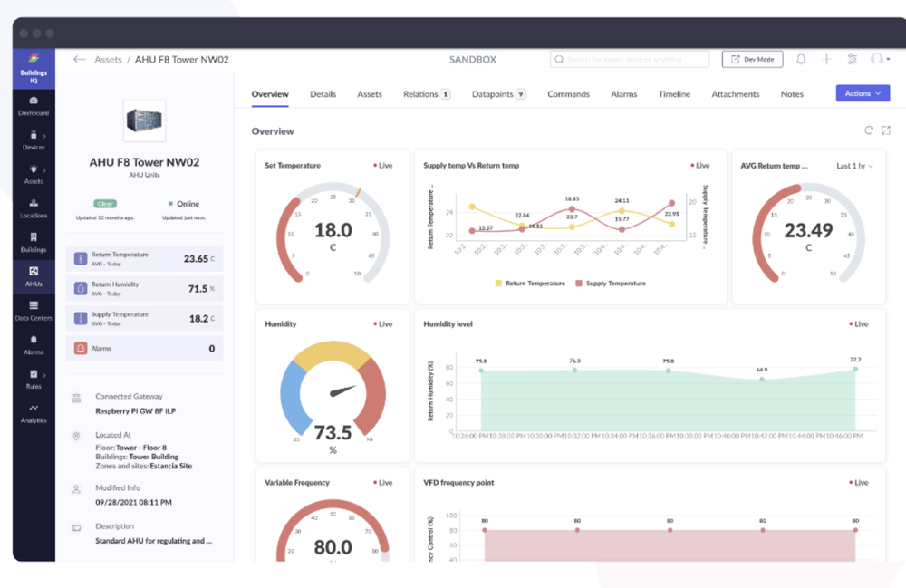Viewport: 906px width, 588px height.
Task: Switch to the Overview tab
Action: click(270, 94)
